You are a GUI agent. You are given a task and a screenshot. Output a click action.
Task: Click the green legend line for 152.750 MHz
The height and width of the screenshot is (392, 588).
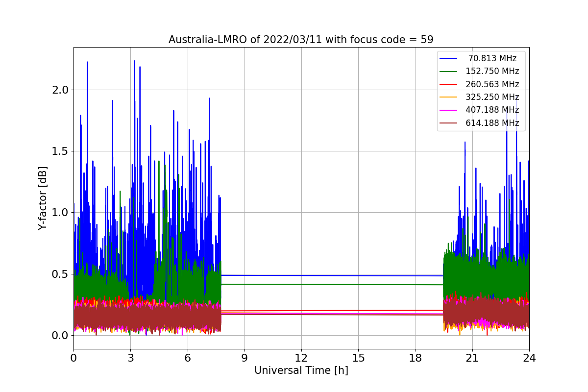pos(449,72)
